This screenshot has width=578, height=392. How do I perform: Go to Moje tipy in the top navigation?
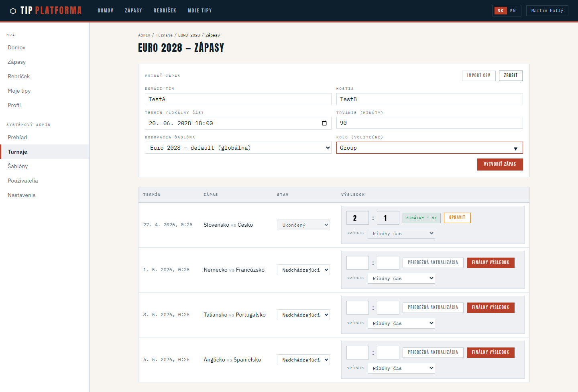coord(199,11)
